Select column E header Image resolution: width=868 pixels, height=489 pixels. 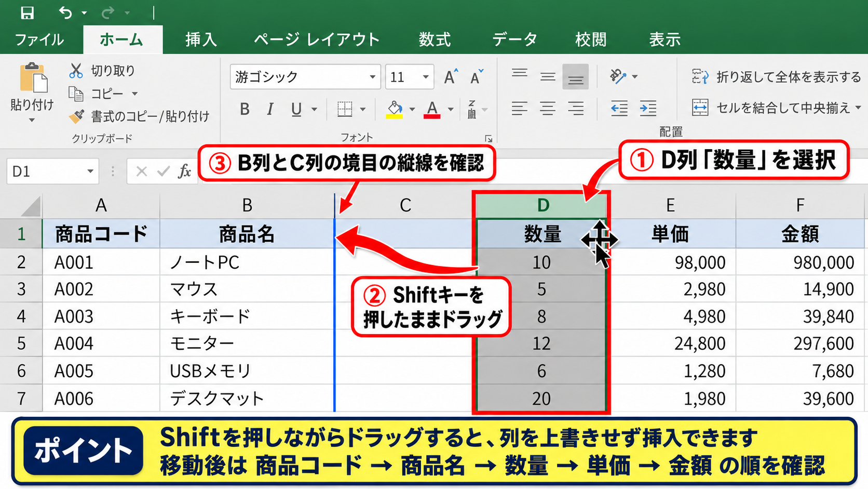[x=671, y=205]
